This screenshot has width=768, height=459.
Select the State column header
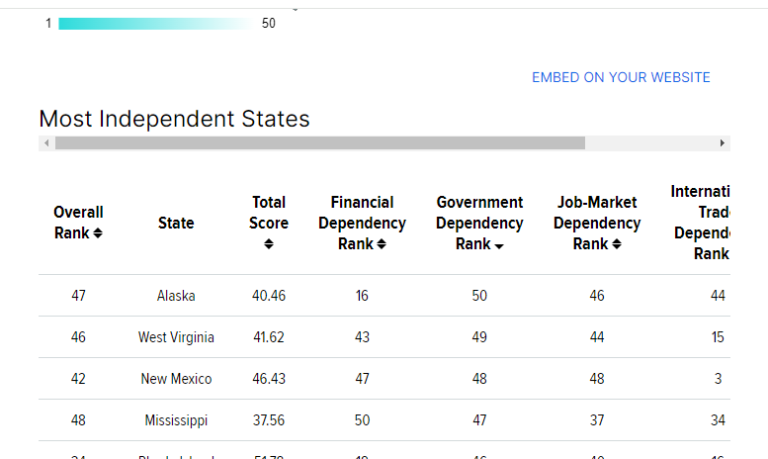pyautogui.click(x=176, y=223)
